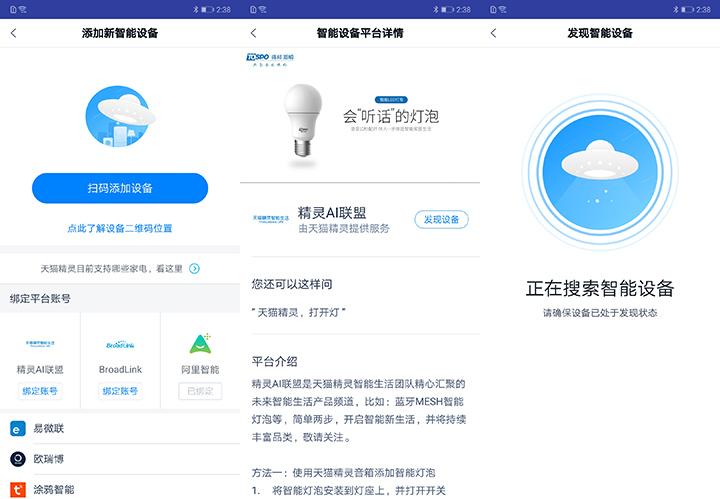Select the example phrase 天猫精灵，打开灯
This screenshot has width=720, height=499.
(298, 312)
